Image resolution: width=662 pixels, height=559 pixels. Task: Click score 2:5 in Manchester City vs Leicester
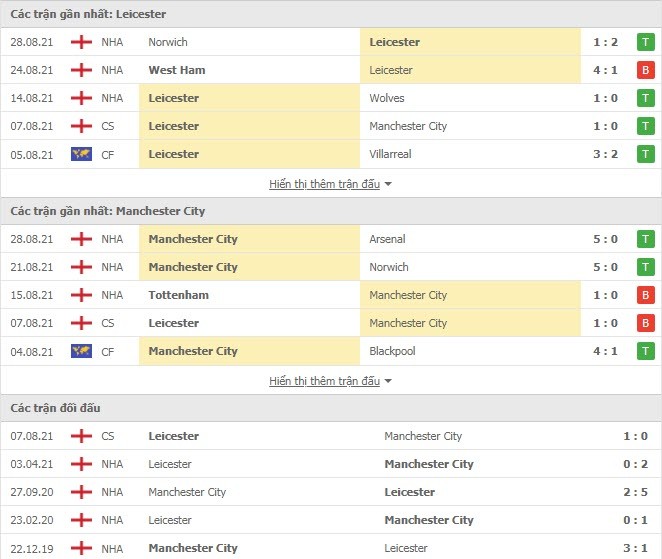[635, 492]
